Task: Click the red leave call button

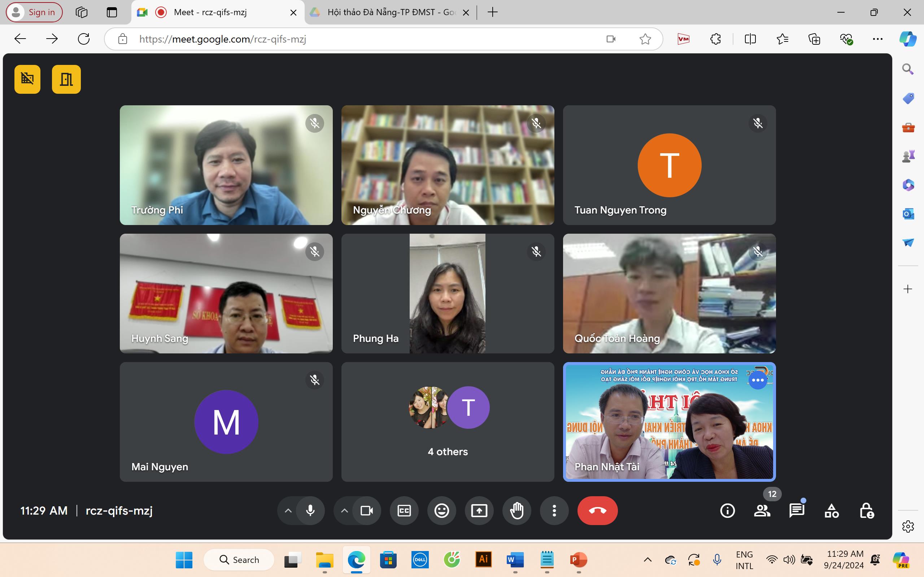Action: (597, 511)
